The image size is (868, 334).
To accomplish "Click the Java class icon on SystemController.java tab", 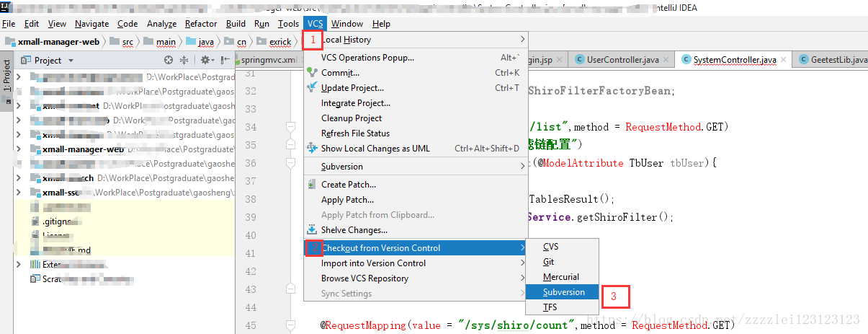I will click(x=686, y=59).
